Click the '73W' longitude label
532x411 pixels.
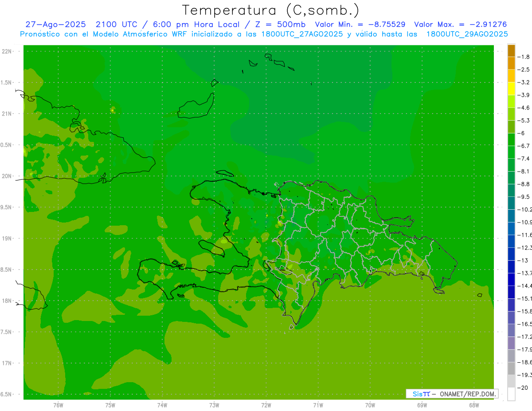point(214,405)
